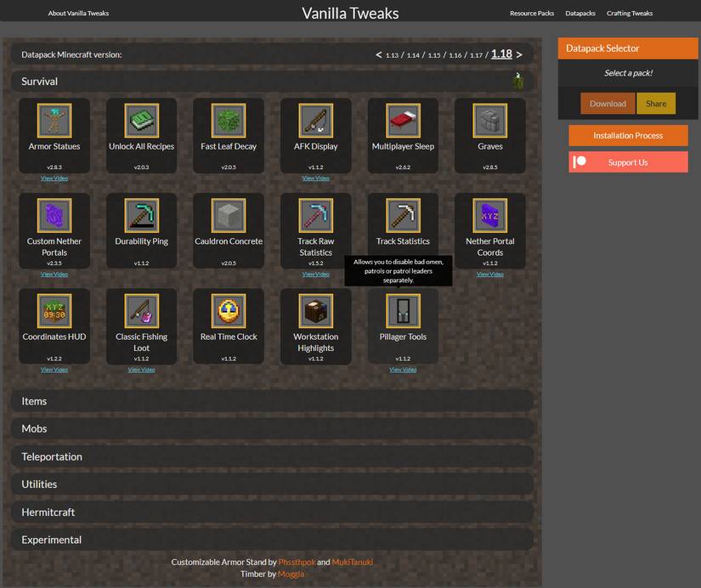Click the Download button
The height and width of the screenshot is (588, 701).
pos(608,102)
